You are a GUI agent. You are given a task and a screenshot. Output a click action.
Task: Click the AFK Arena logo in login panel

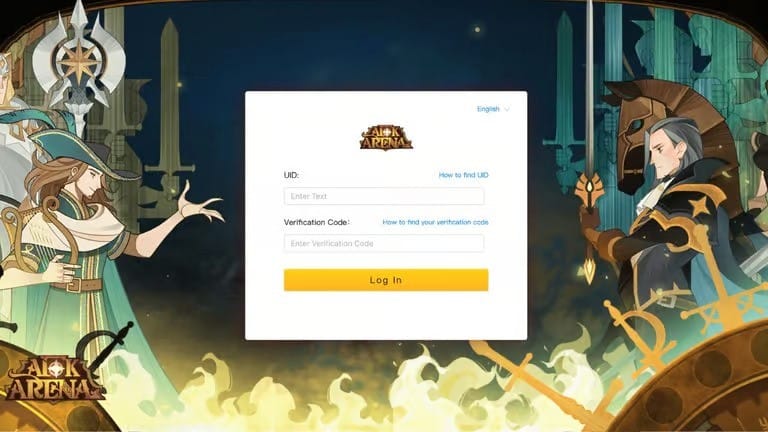386,138
